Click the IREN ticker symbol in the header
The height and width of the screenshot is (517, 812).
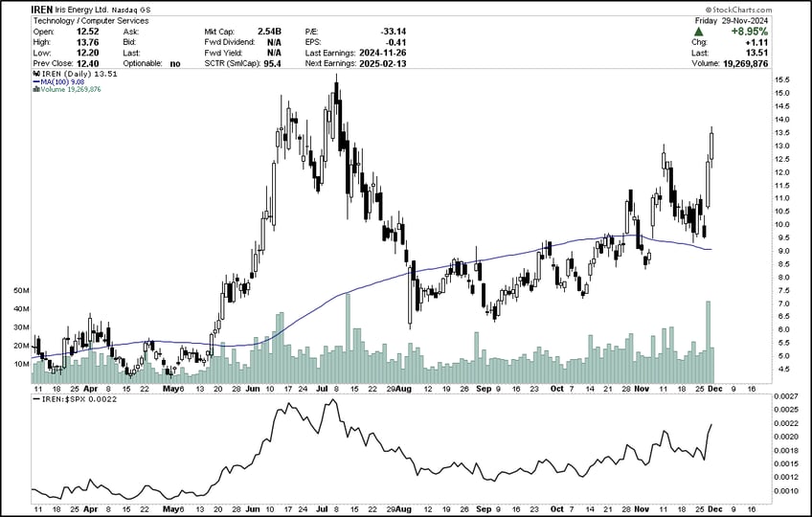pyautogui.click(x=42, y=10)
